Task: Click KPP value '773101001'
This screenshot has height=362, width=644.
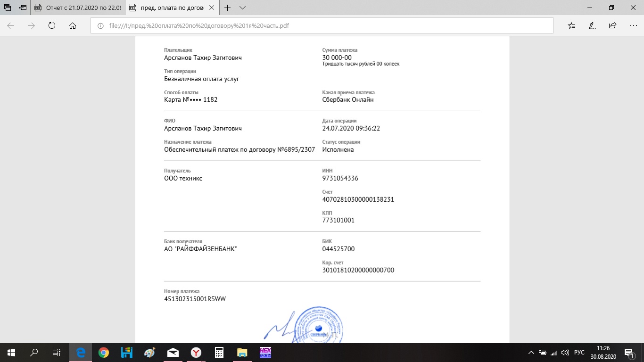Action: 338,220
